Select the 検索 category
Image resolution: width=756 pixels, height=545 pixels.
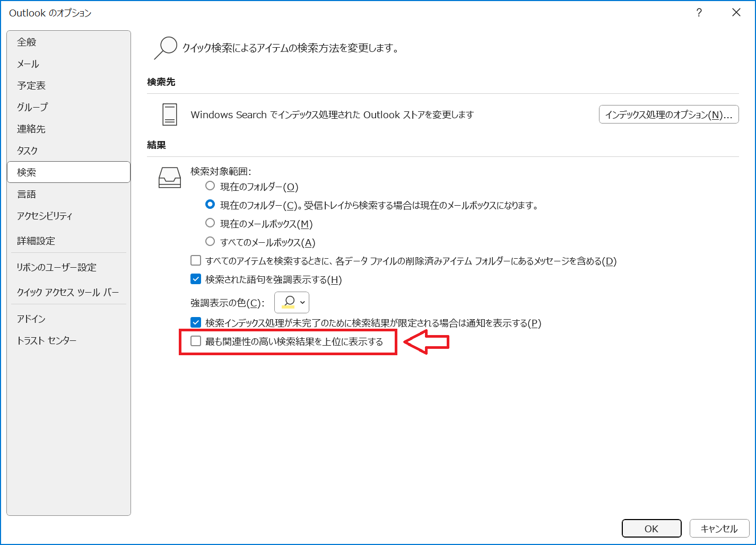[68, 172]
